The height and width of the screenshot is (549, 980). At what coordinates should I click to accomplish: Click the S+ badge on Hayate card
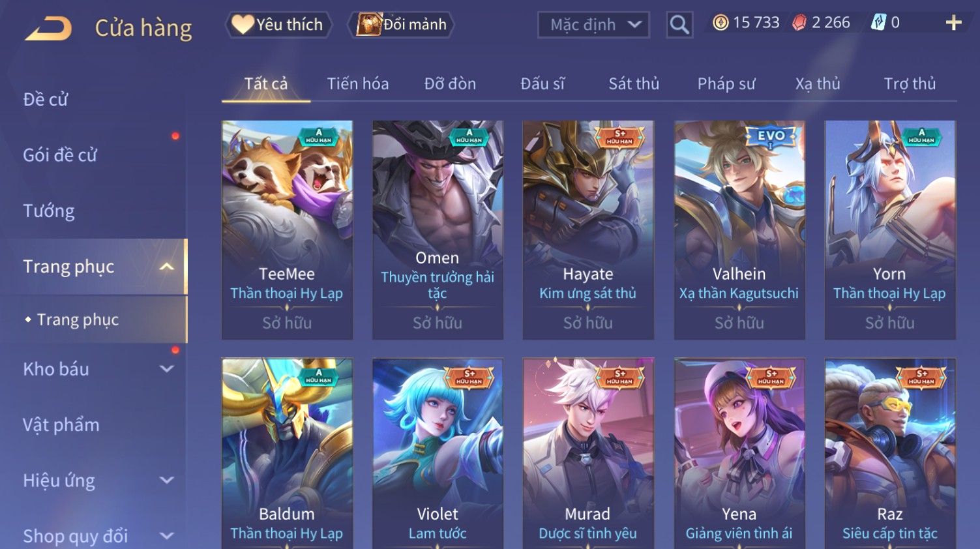tap(619, 137)
